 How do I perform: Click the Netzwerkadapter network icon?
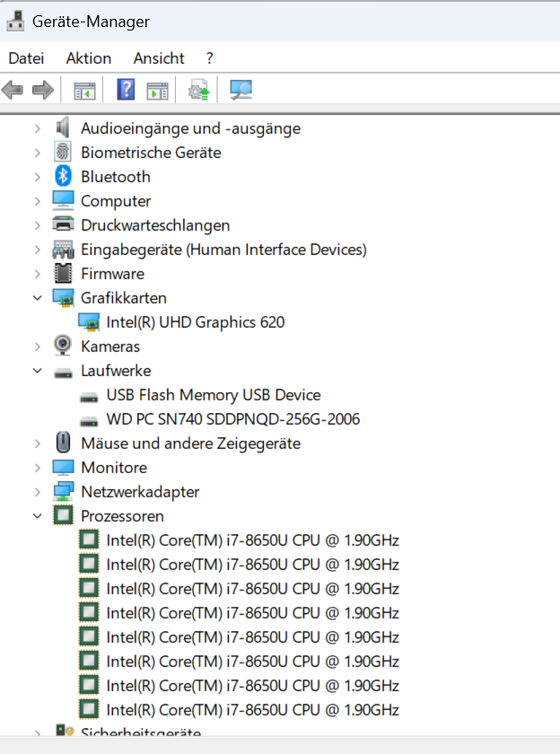tap(63, 491)
